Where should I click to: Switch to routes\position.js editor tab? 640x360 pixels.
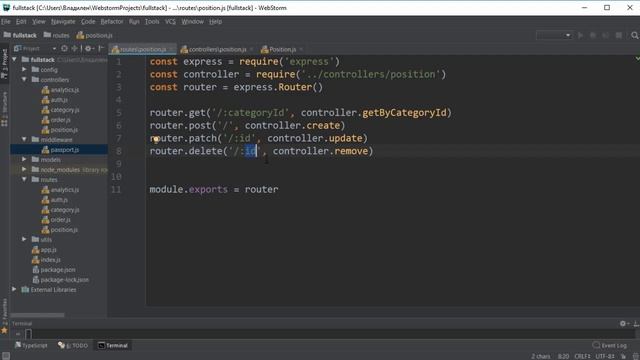(x=142, y=49)
